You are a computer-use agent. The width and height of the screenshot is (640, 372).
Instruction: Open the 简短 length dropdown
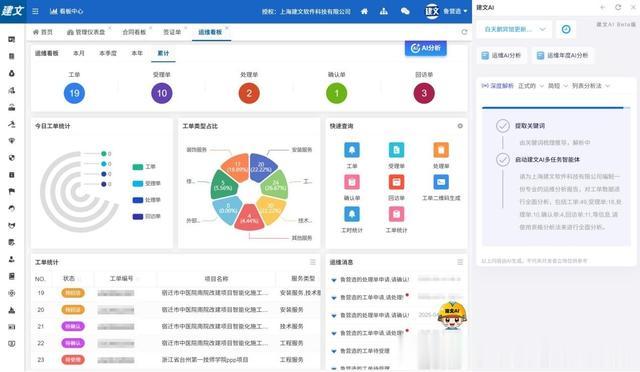(x=558, y=86)
